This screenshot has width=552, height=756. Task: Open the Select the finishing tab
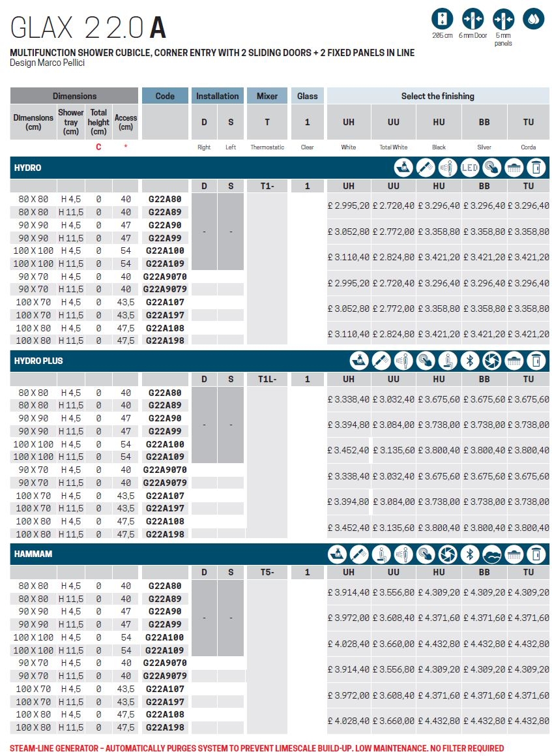click(x=439, y=95)
